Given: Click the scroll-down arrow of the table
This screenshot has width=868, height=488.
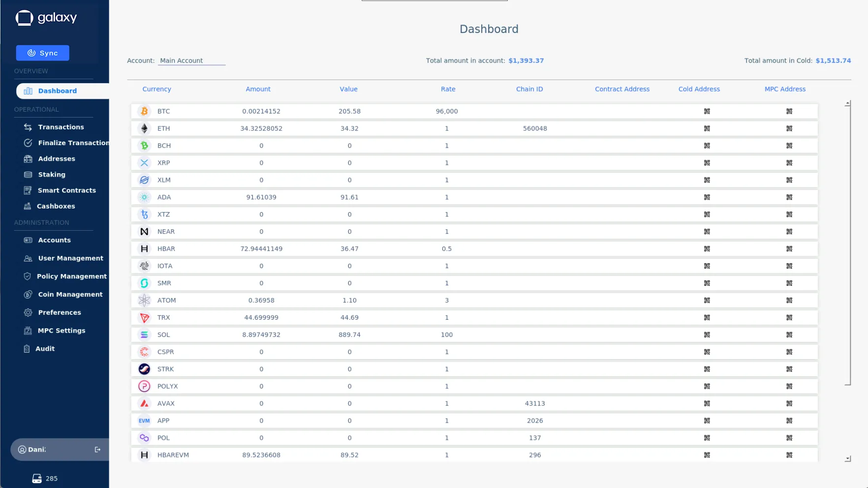Looking at the screenshot, I should (x=847, y=458).
